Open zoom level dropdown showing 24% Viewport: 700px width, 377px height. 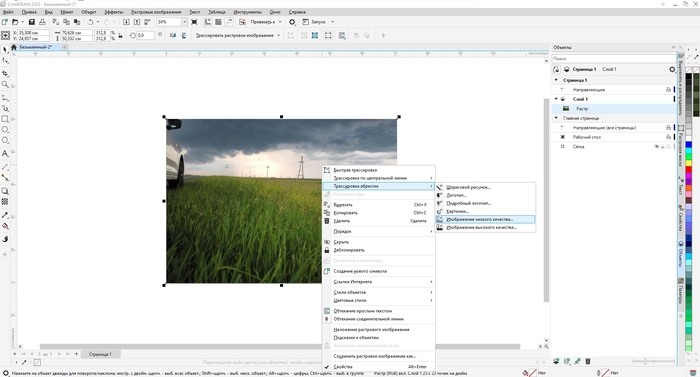click(x=184, y=21)
